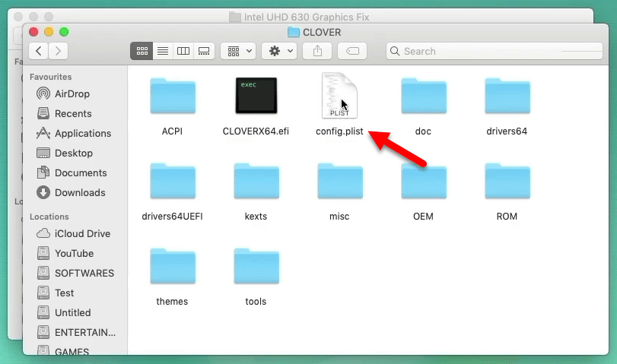Switch to gallery view

click(x=204, y=51)
